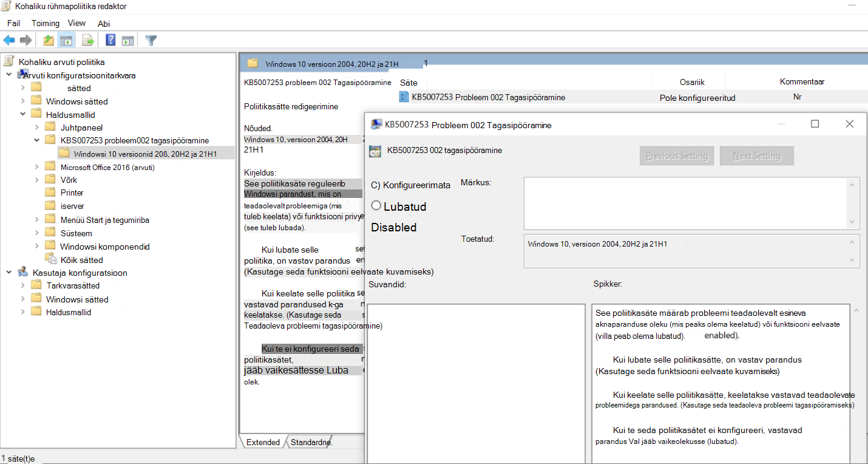The width and height of the screenshot is (868, 464).
Task: Collapse Haldusmallid under Arvuti konfiguratsioonitarkvara
Action: (x=23, y=114)
